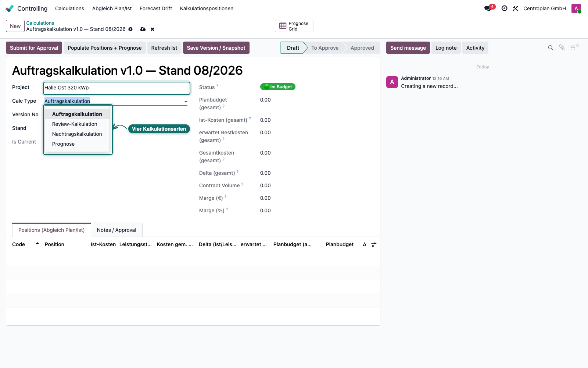Click the Im Budget status badge
Screen dimensions: 588x368
[278, 87]
